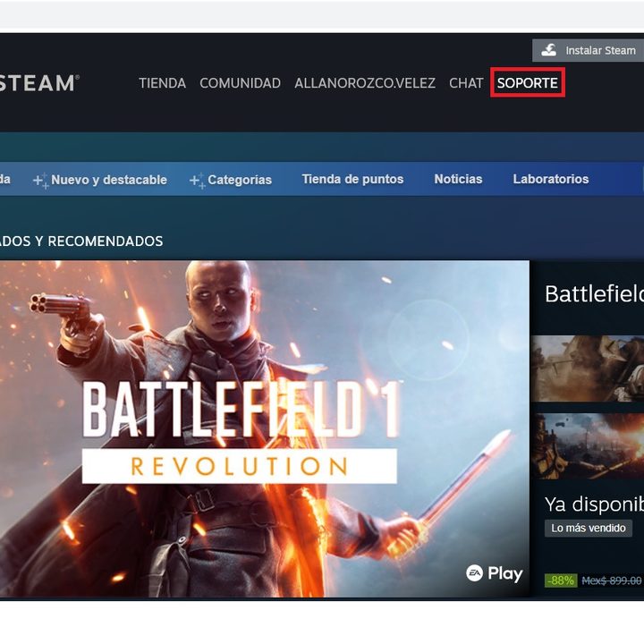The width and height of the screenshot is (644, 644).
Task: Click the EA Play logo on banner
Action: [x=494, y=573]
